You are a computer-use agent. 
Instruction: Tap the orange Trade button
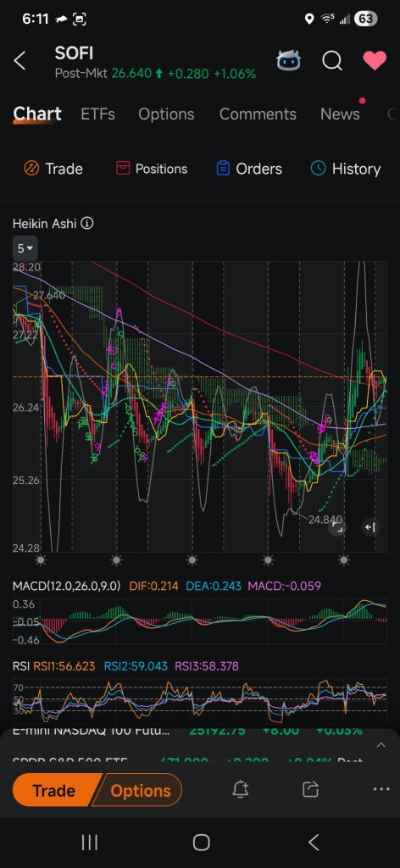[x=53, y=790]
